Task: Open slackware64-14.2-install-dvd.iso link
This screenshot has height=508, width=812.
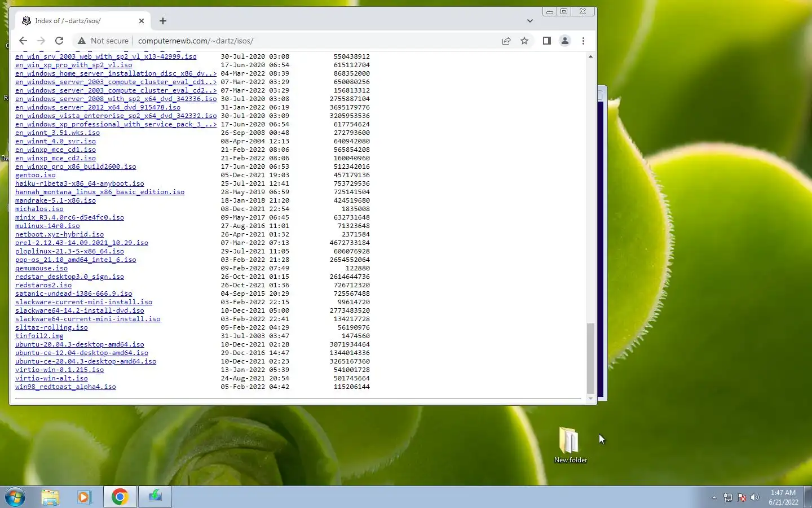Action: (80, 310)
